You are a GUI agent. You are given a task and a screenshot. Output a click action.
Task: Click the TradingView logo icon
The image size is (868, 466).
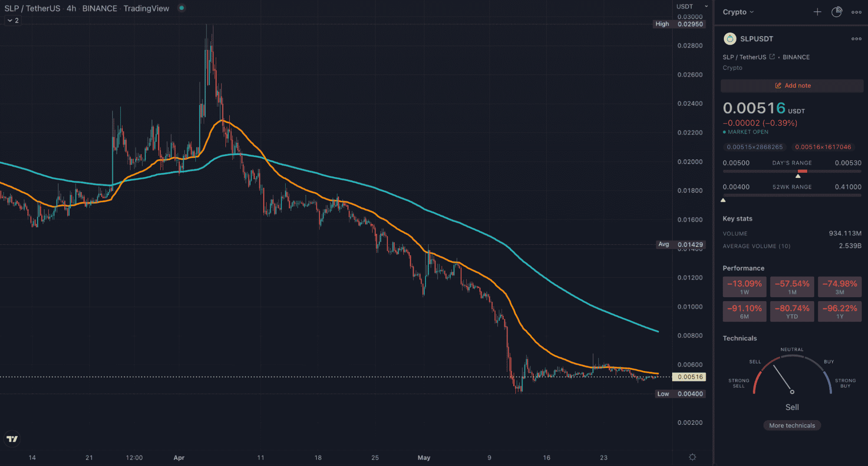pos(12,439)
